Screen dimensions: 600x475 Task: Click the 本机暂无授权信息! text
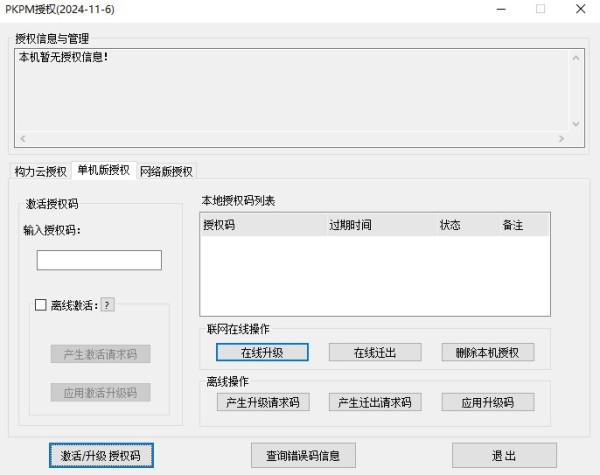coord(64,57)
